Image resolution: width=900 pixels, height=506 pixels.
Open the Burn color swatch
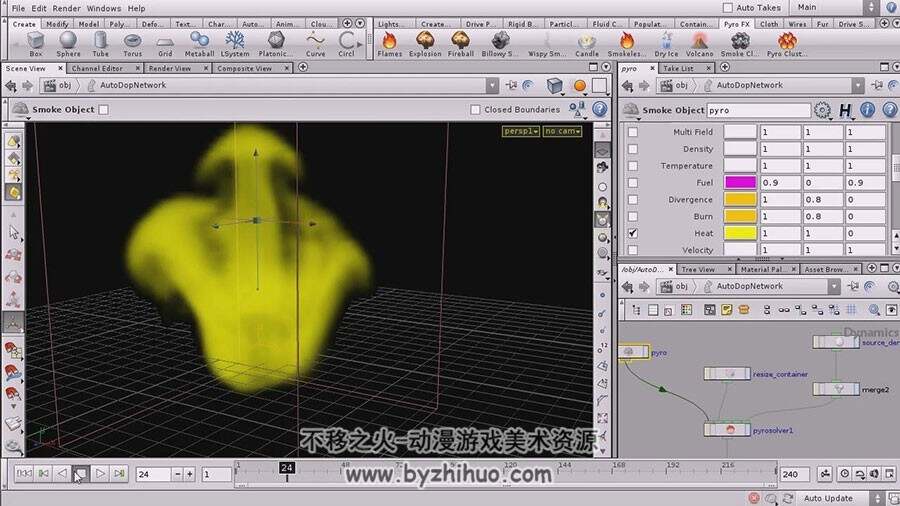click(740, 216)
